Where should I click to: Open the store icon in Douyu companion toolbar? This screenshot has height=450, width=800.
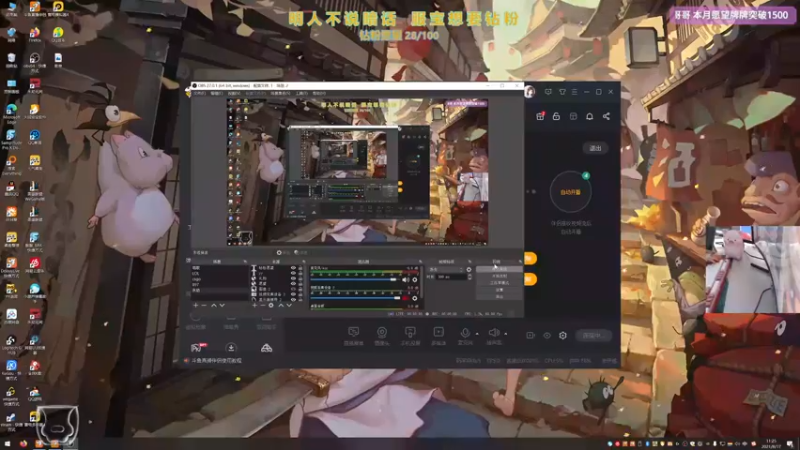[573, 116]
